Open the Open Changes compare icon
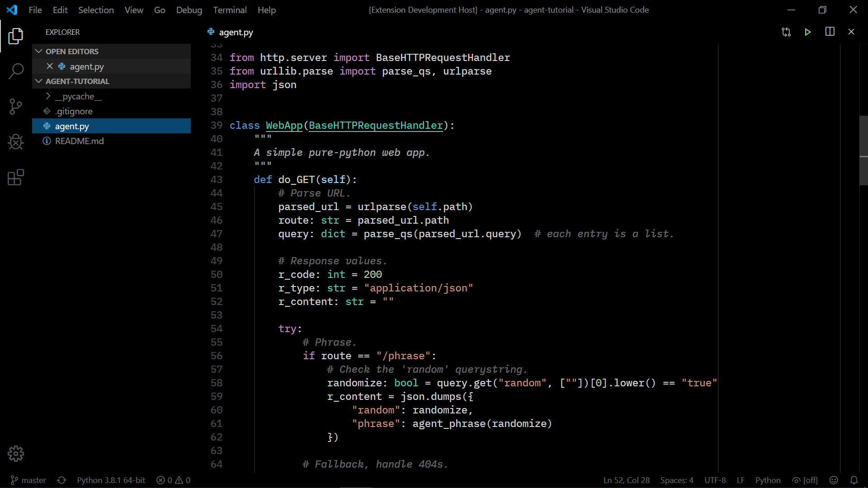 [x=786, y=32]
